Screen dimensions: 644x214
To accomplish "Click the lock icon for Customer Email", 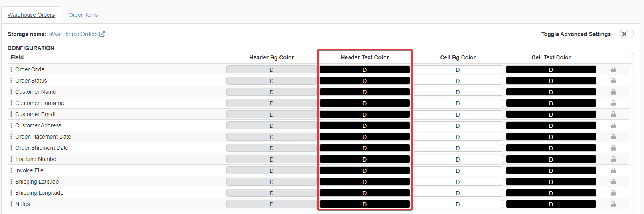I will (613, 114).
